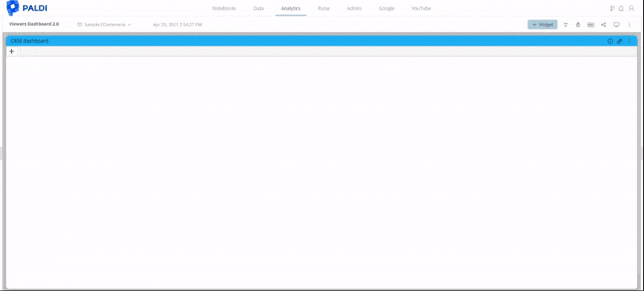Click the monitor presentation icon
This screenshot has height=291, width=644.
pyautogui.click(x=616, y=25)
